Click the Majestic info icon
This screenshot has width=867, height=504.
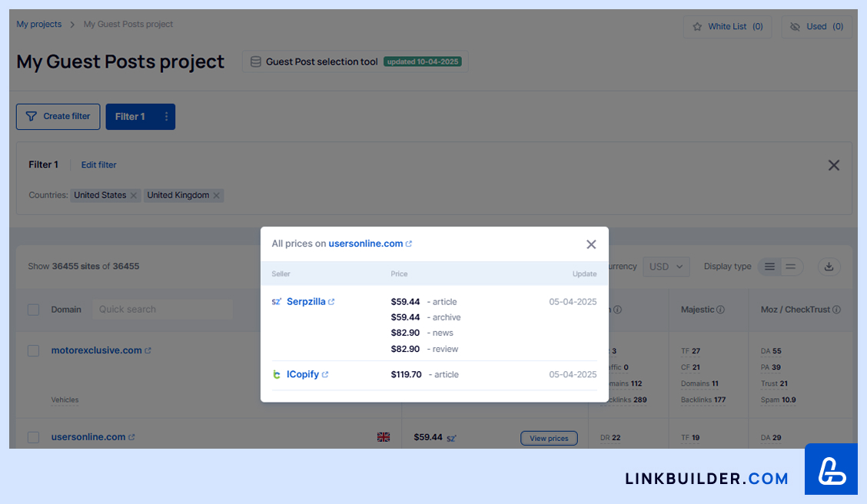point(720,310)
